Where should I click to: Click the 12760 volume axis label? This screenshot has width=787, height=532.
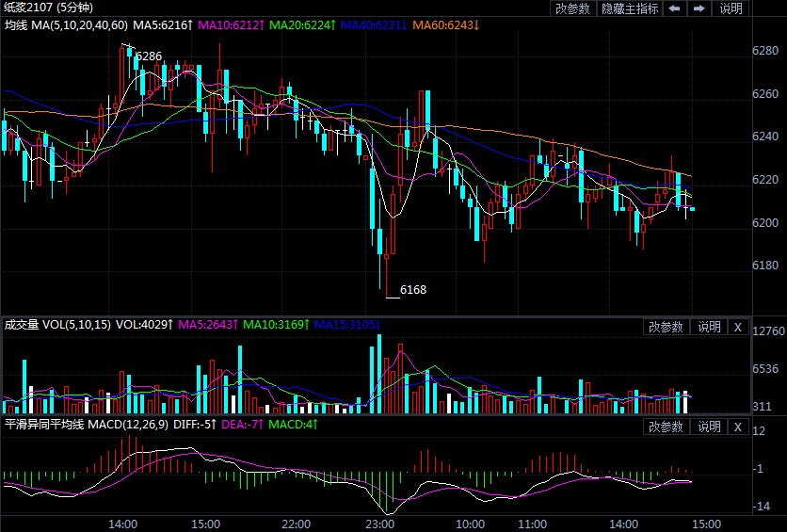768,331
